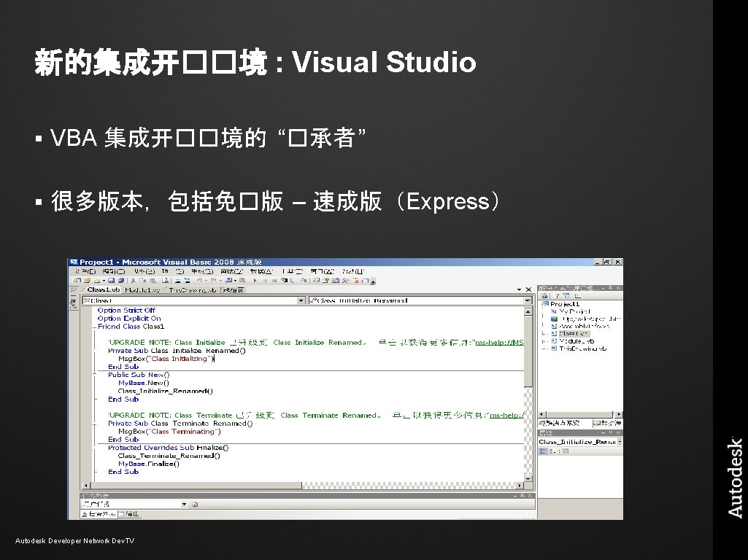The image size is (748, 560).
Task: Open the File menu
Action: 86,271
